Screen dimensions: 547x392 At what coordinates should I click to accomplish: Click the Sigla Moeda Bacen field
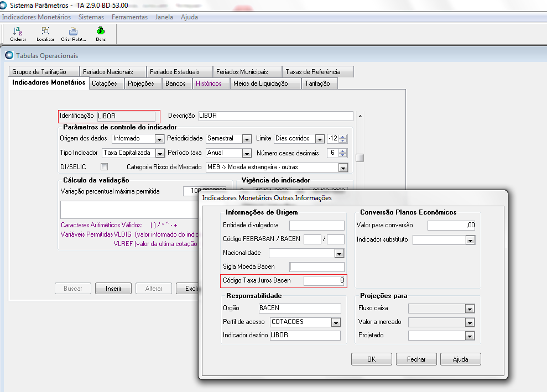(x=317, y=267)
